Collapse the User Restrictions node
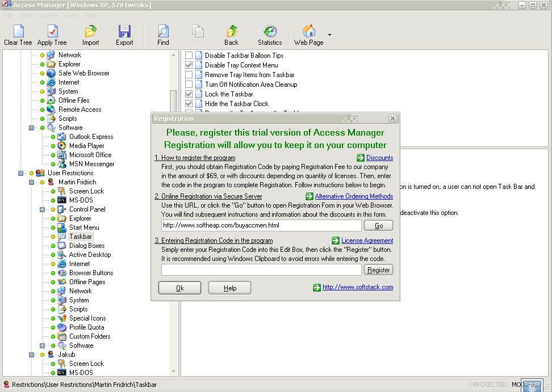Screen dimensions: 552x392 pos(21,173)
